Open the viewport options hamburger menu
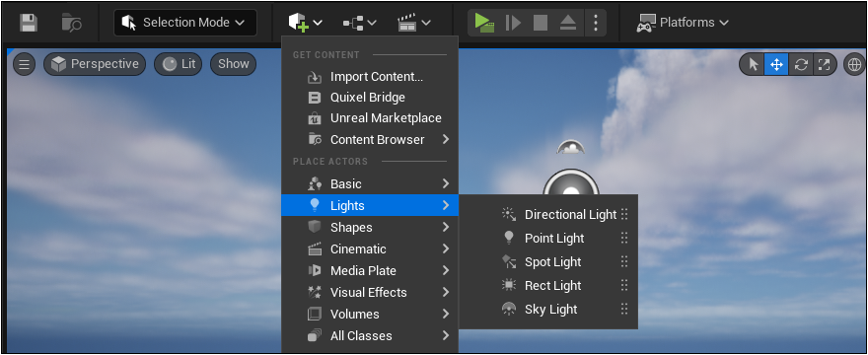 [x=24, y=64]
